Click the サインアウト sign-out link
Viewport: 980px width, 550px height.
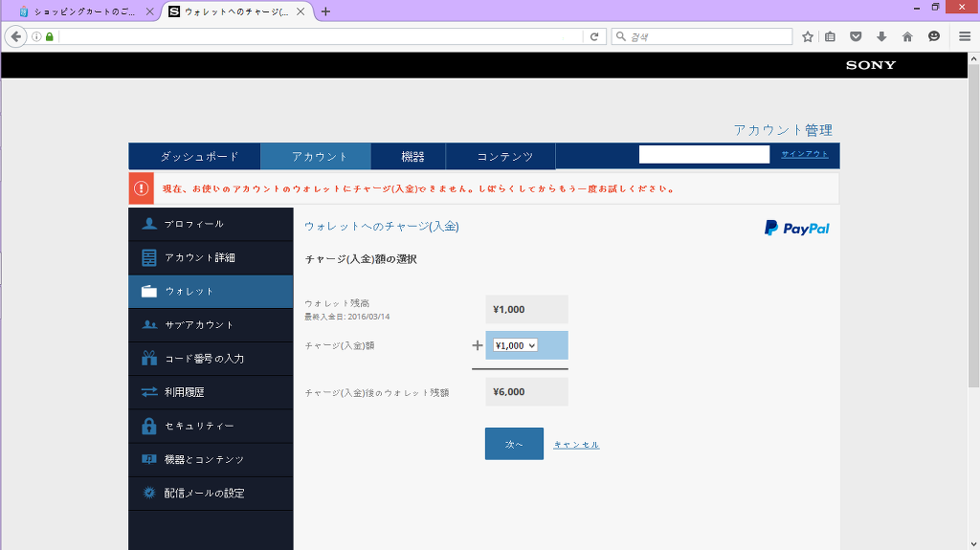[x=805, y=154]
